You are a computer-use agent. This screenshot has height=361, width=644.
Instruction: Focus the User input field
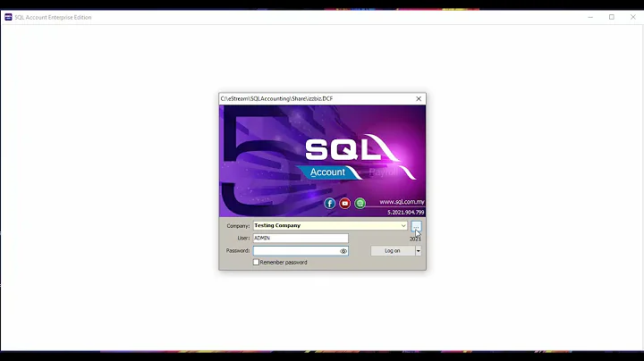[301, 238]
